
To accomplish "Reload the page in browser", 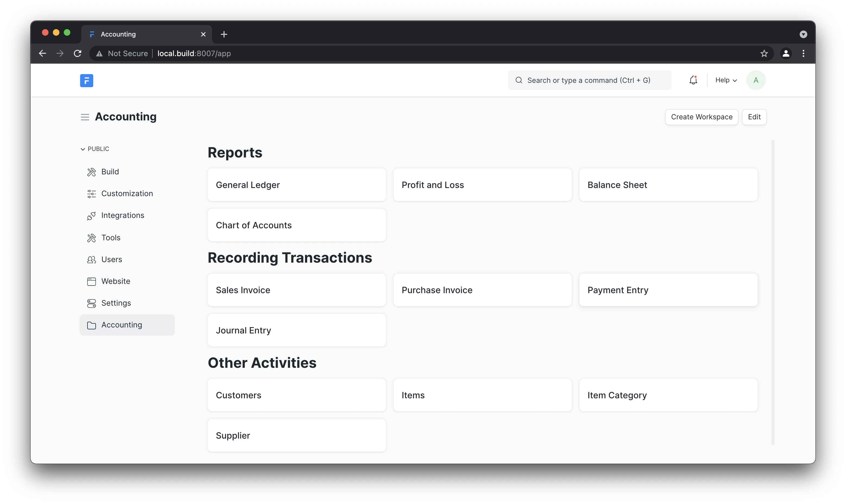I will tap(77, 54).
